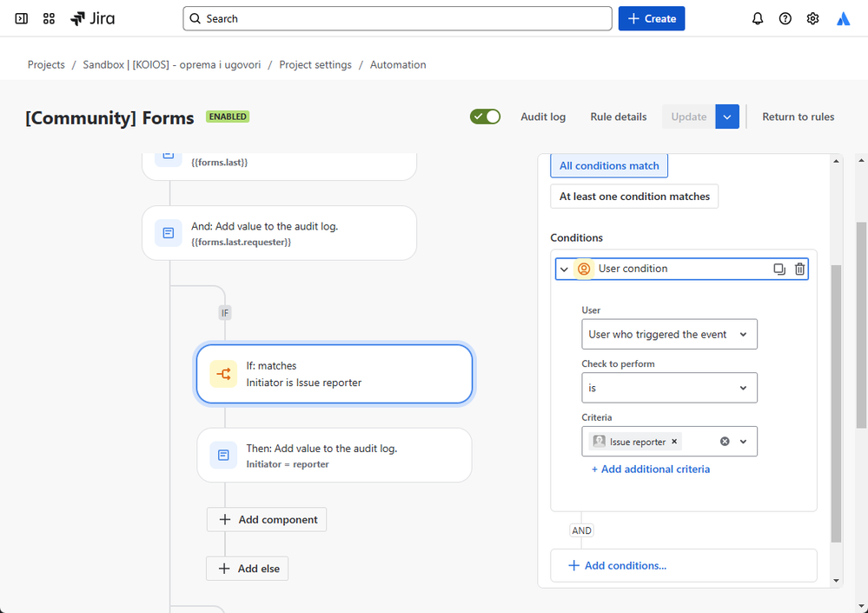Click the magnifier icon in search
Image resolution: width=868 pixels, height=613 pixels.
195,19
